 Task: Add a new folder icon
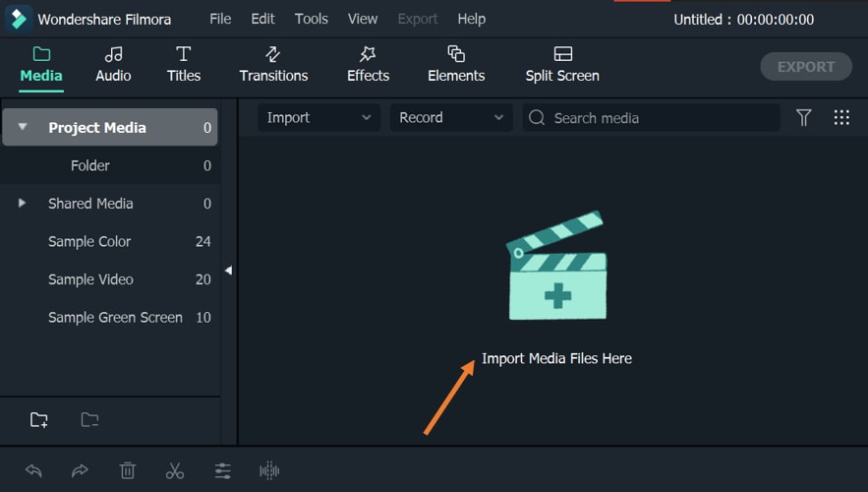(x=39, y=420)
